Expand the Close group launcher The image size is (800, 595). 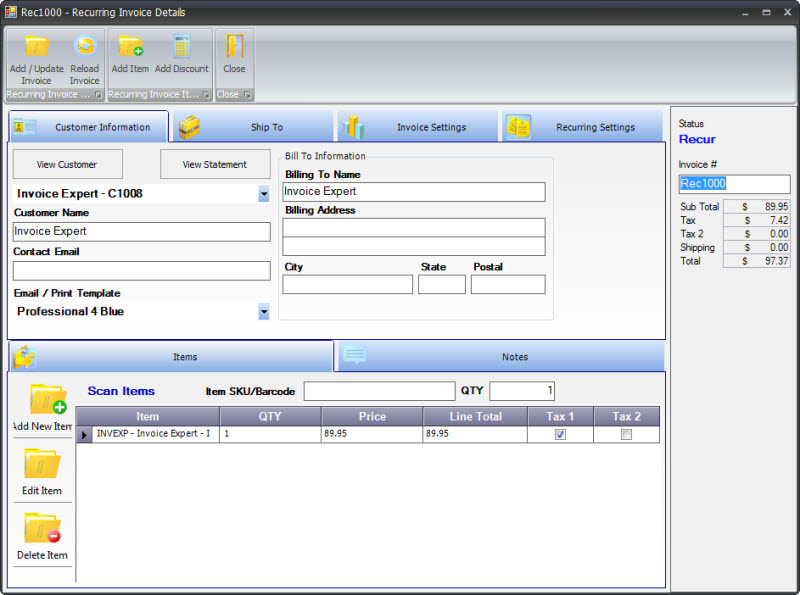click(x=247, y=95)
